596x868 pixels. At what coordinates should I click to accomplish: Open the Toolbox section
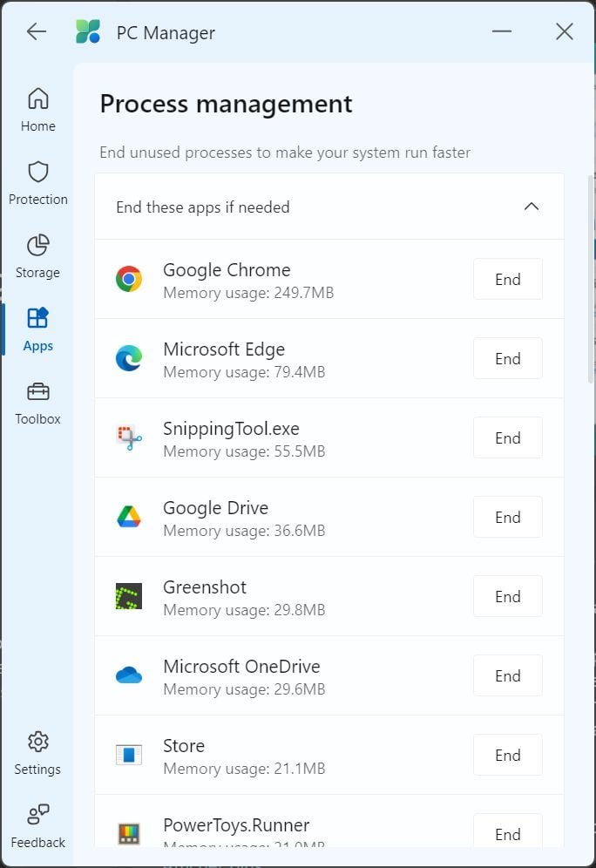pos(37,403)
